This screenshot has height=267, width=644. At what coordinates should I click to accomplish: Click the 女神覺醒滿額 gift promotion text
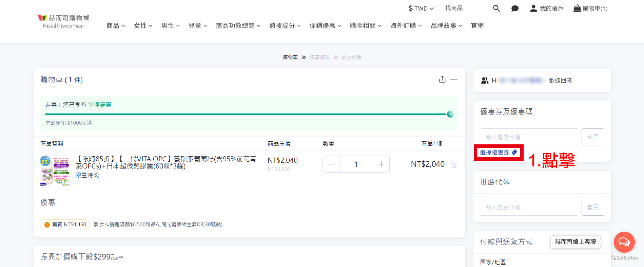[158, 225]
